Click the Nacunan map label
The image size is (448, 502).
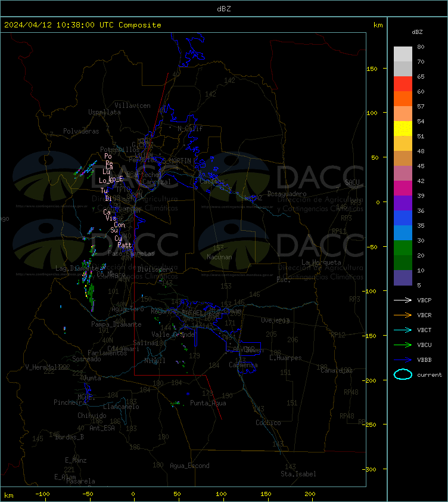tap(219, 257)
